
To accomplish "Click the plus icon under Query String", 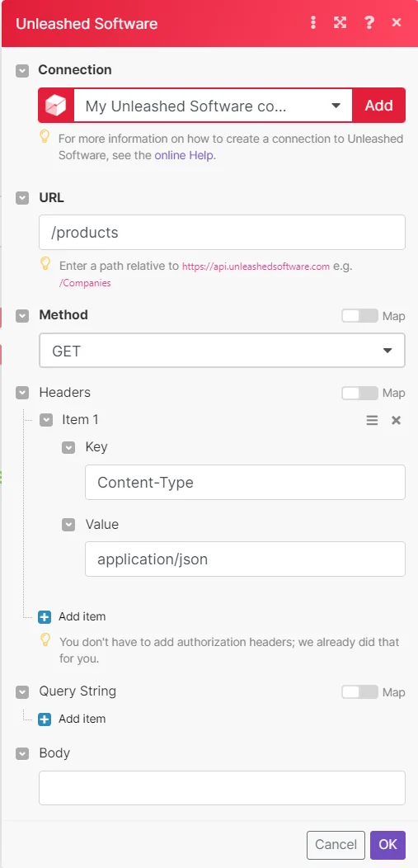I will point(45,719).
